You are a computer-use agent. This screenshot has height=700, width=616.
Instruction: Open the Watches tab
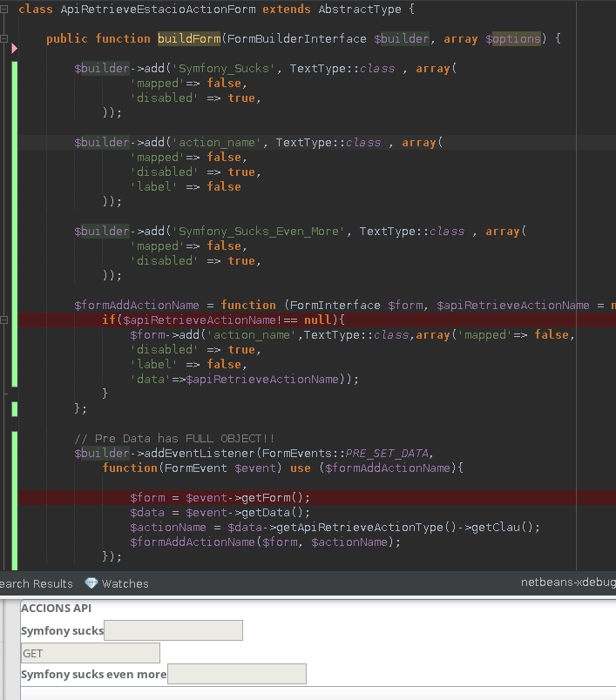click(117, 583)
